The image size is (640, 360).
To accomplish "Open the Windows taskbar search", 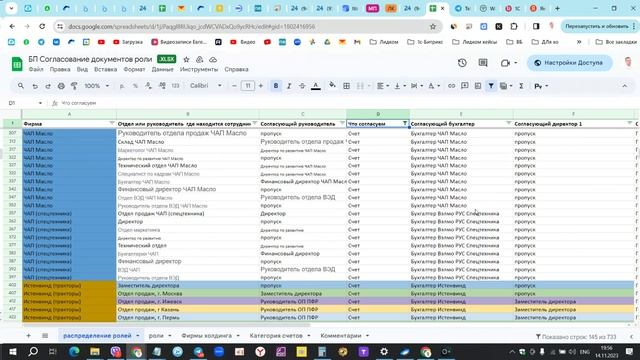I will coord(33,351).
